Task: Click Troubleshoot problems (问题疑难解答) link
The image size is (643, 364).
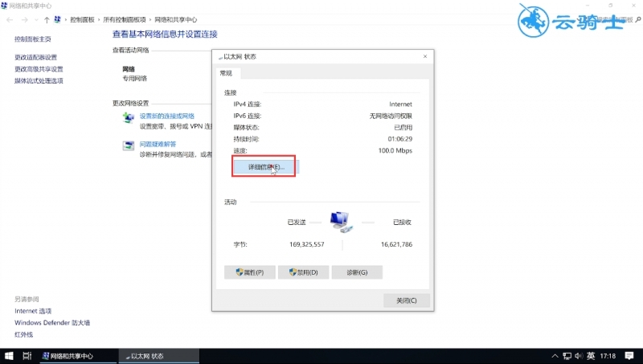Action: (x=158, y=144)
